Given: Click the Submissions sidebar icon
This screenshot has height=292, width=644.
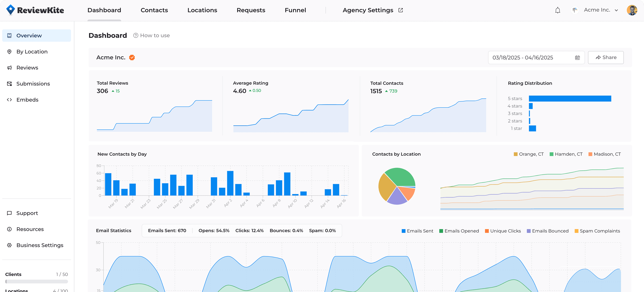Looking at the screenshot, I should coord(9,84).
